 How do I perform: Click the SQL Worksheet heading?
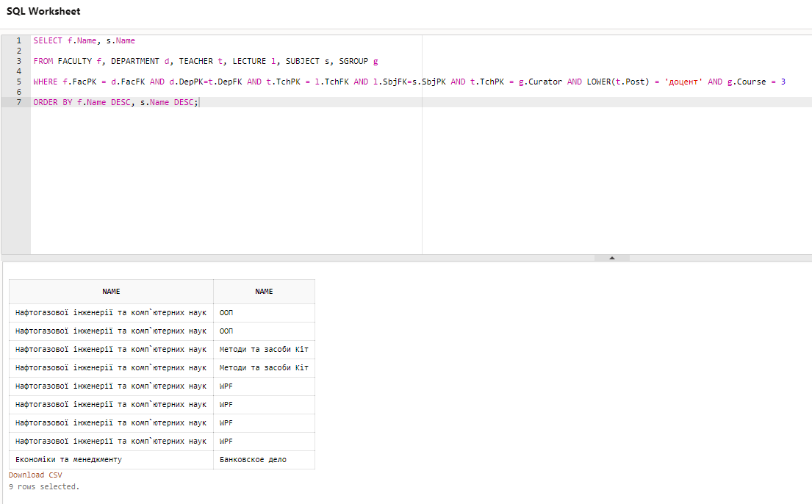tap(43, 12)
